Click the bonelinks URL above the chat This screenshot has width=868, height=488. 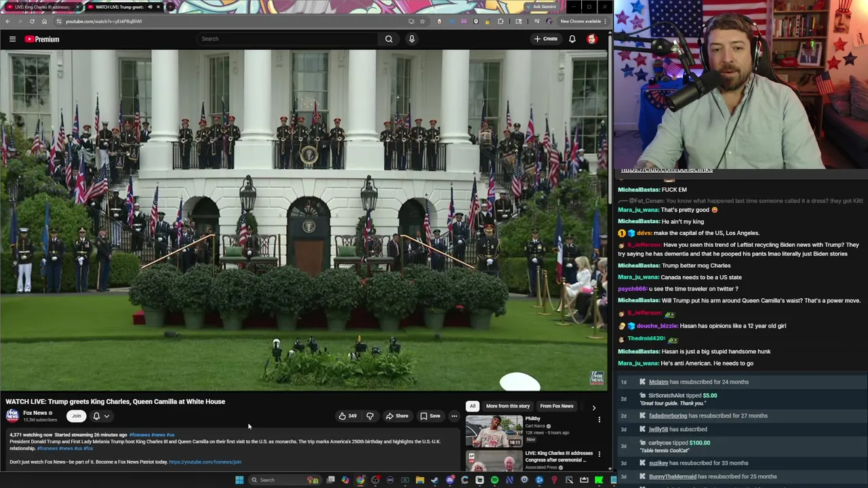click(x=667, y=169)
